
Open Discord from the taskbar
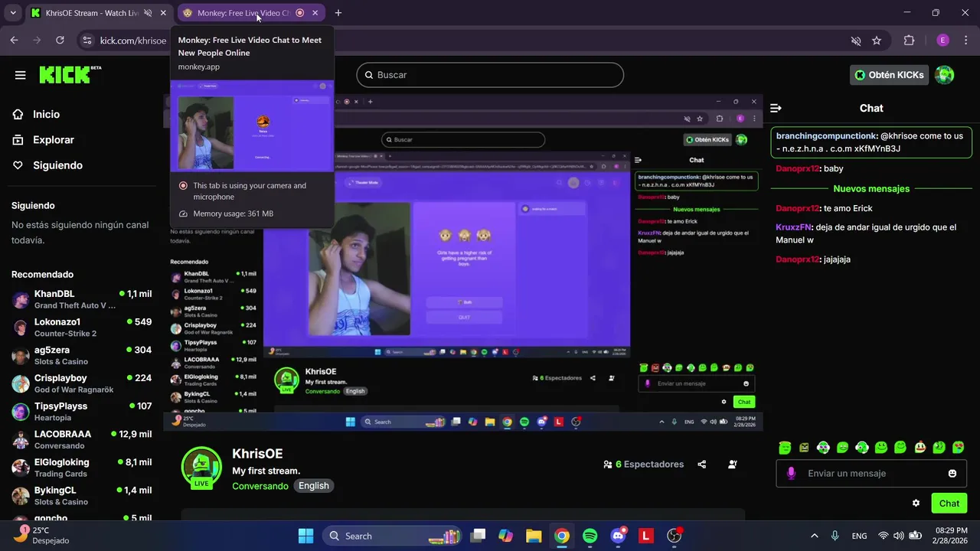click(x=618, y=536)
